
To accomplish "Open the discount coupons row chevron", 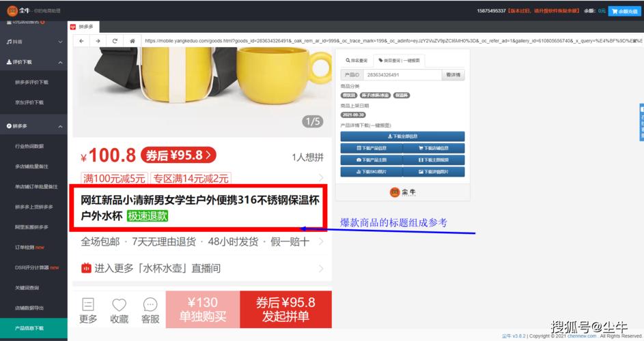I will coord(321,177).
